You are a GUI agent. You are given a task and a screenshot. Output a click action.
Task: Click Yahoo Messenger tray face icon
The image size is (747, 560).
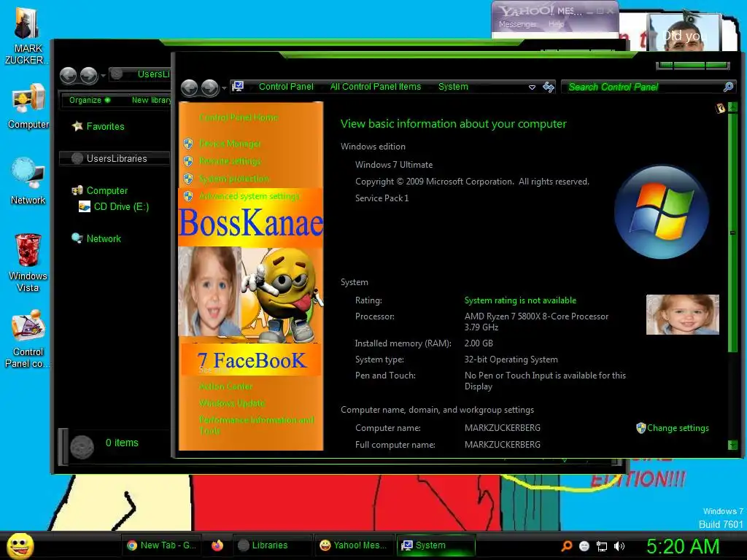[x=584, y=546]
